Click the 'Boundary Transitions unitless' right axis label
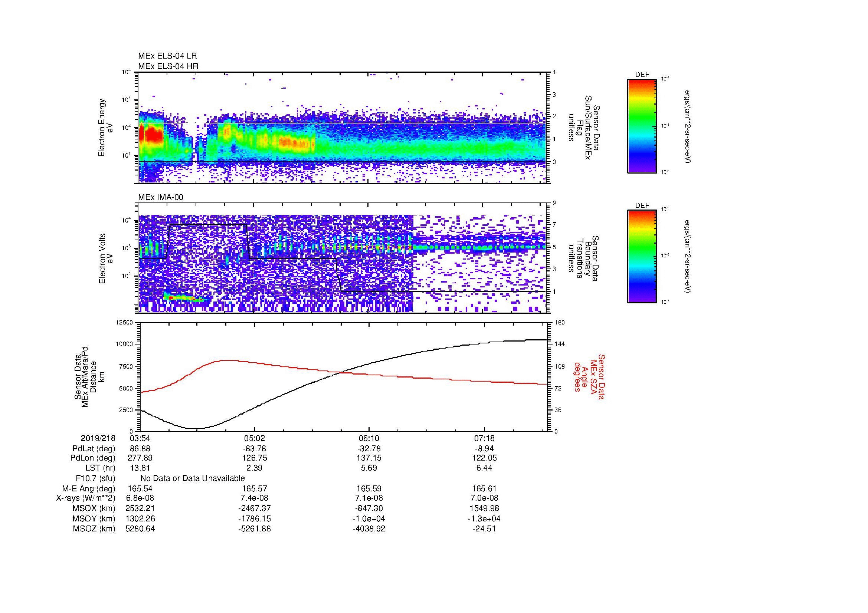Screen dimensions: 868x613 pyautogui.click(x=583, y=258)
